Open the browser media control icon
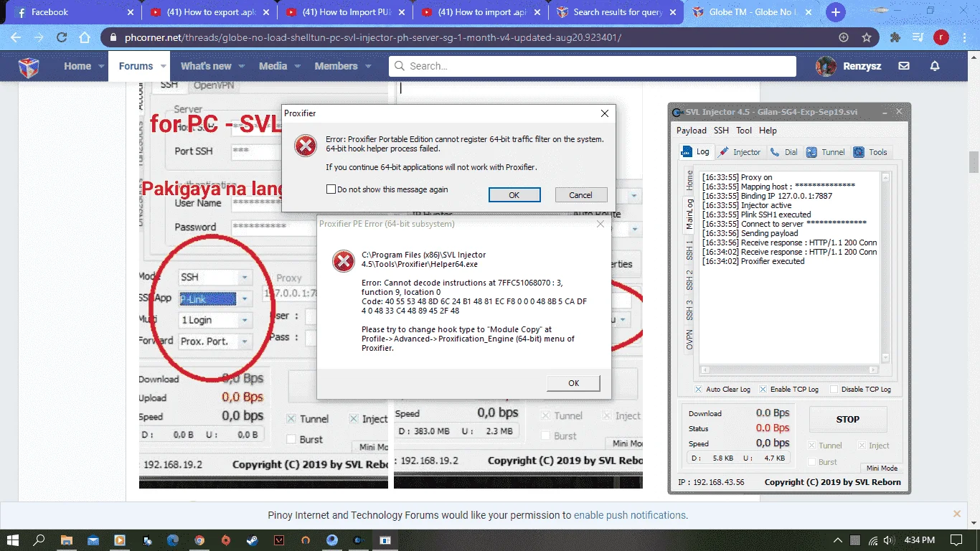980x551 pixels. [918, 38]
